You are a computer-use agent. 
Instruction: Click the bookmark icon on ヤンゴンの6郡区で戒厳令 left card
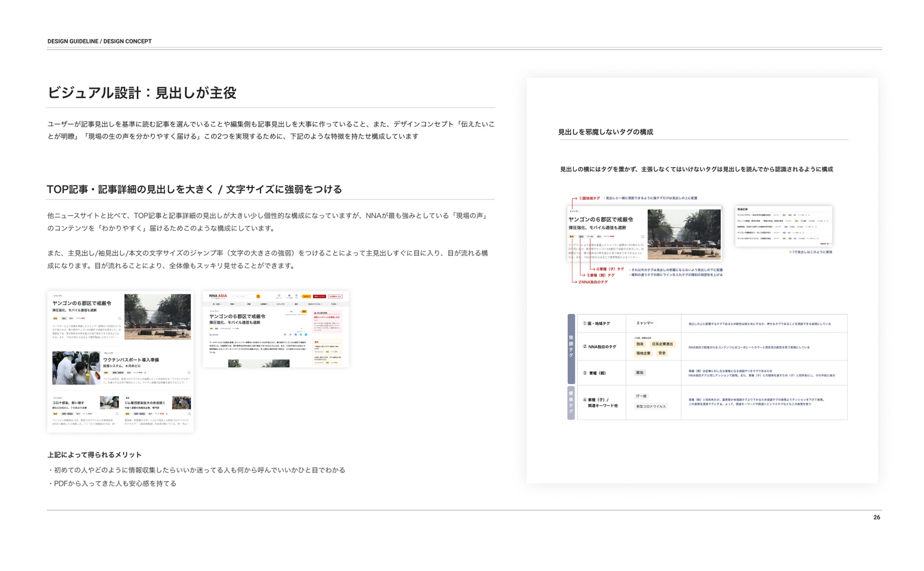[120, 318]
